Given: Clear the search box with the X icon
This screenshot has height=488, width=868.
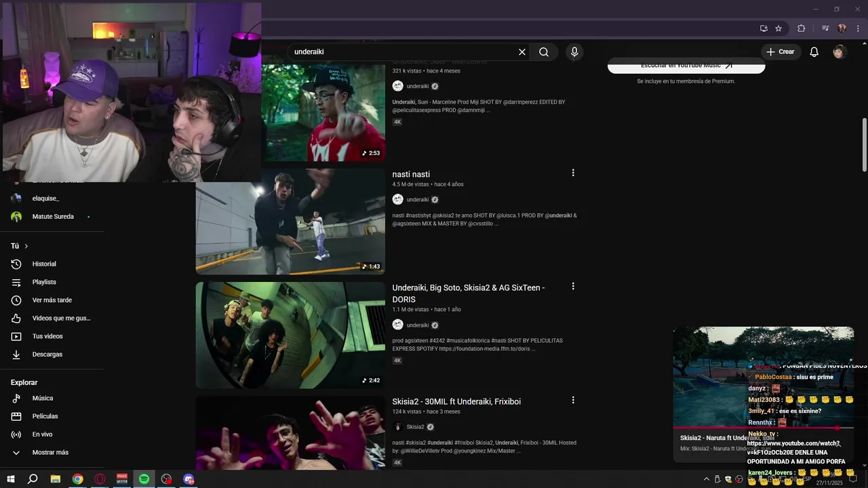Looking at the screenshot, I should [x=522, y=52].
